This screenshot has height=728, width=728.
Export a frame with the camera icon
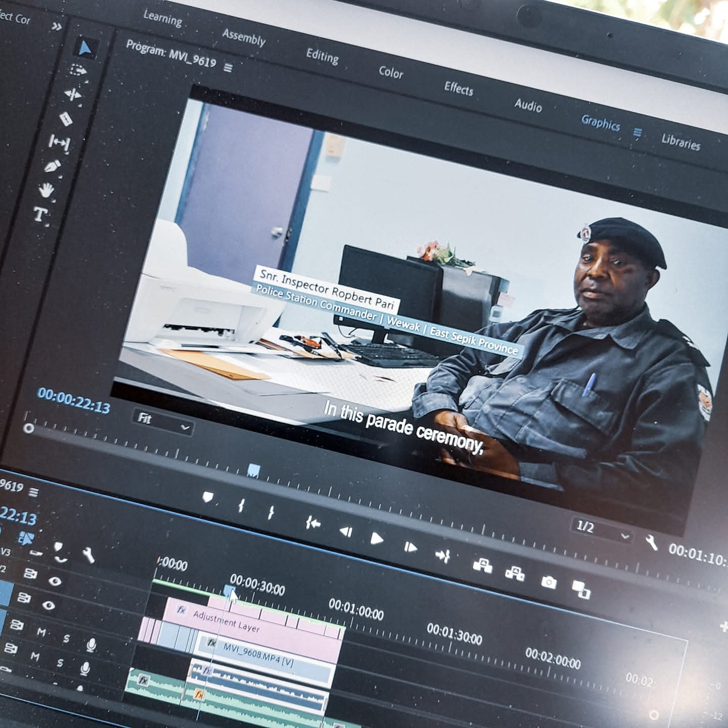pyautogui.click(x=549, y=582)
